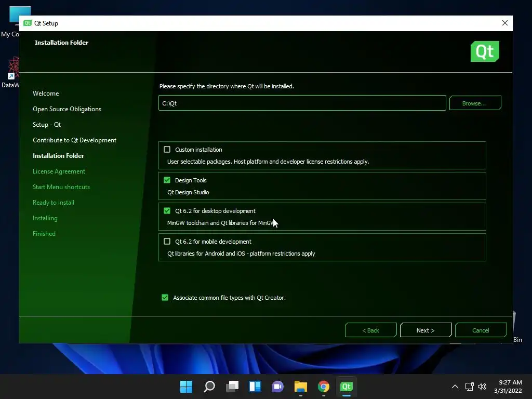Uncheck Qt 6.2 for desktop development
The image size is (532, 399).
click(x=167, y=211)
